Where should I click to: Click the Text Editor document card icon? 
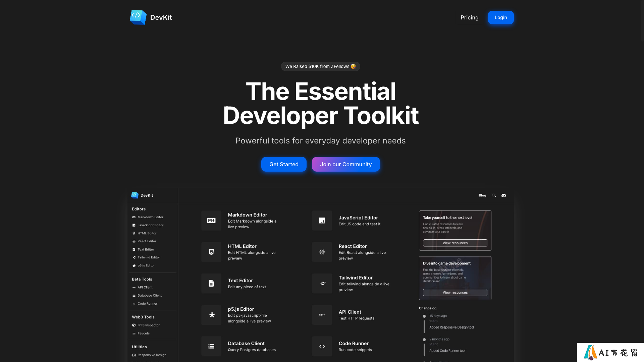pyautogui.click(x=211, y=284)
